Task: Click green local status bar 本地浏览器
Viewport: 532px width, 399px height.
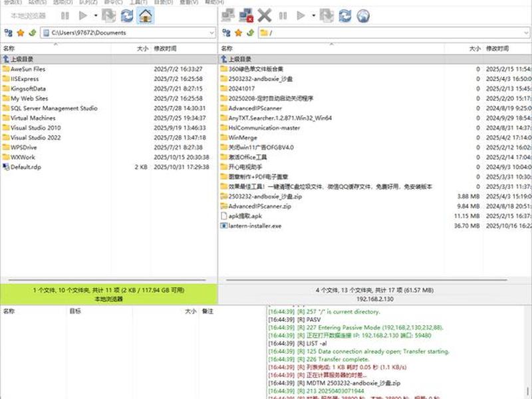Action: pos(108,295)
